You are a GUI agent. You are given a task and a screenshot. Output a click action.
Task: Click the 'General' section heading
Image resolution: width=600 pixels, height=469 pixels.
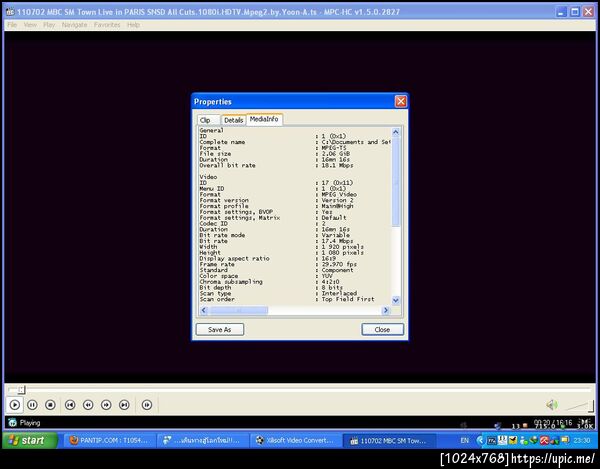(212, 130)
